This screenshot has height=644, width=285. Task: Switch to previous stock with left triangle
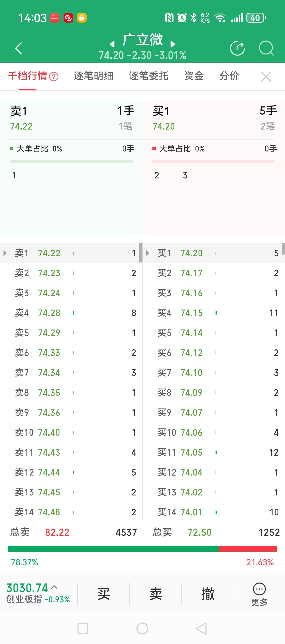click(112, 44)
